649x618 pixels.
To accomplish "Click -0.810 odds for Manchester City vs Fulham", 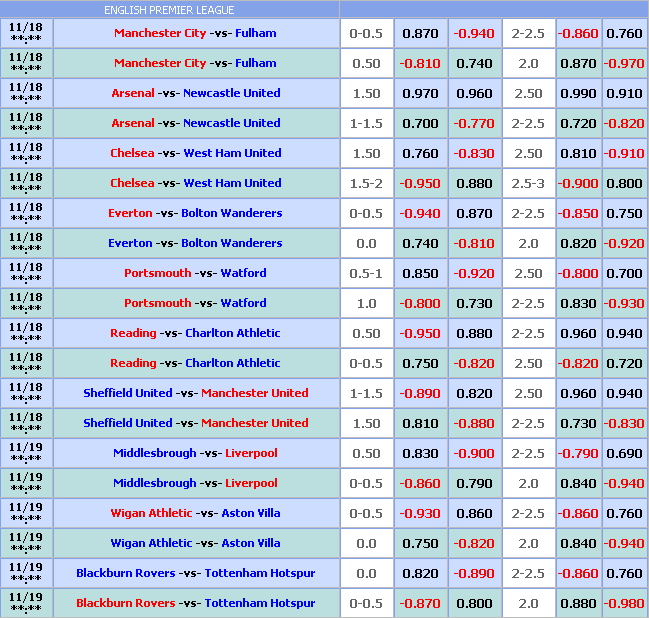I will coord(420,63).
